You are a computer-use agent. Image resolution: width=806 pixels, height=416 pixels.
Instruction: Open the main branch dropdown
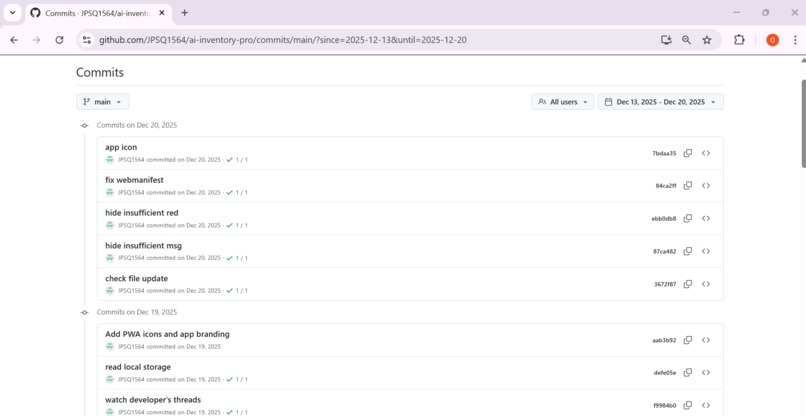(x=103, y=102)
